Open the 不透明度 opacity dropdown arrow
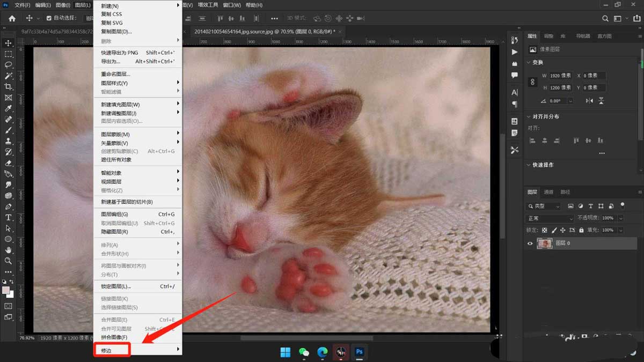 (x=621, y=218)
